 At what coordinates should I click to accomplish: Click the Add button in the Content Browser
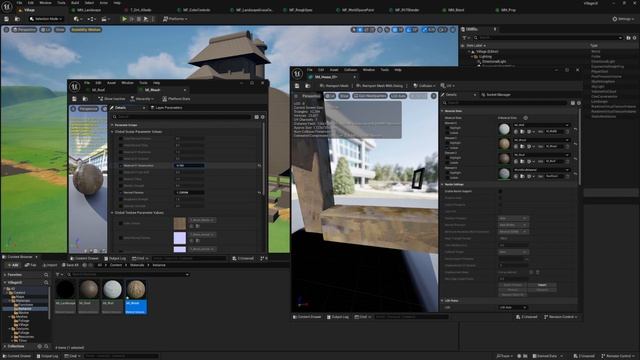click(x=12, y=265)
